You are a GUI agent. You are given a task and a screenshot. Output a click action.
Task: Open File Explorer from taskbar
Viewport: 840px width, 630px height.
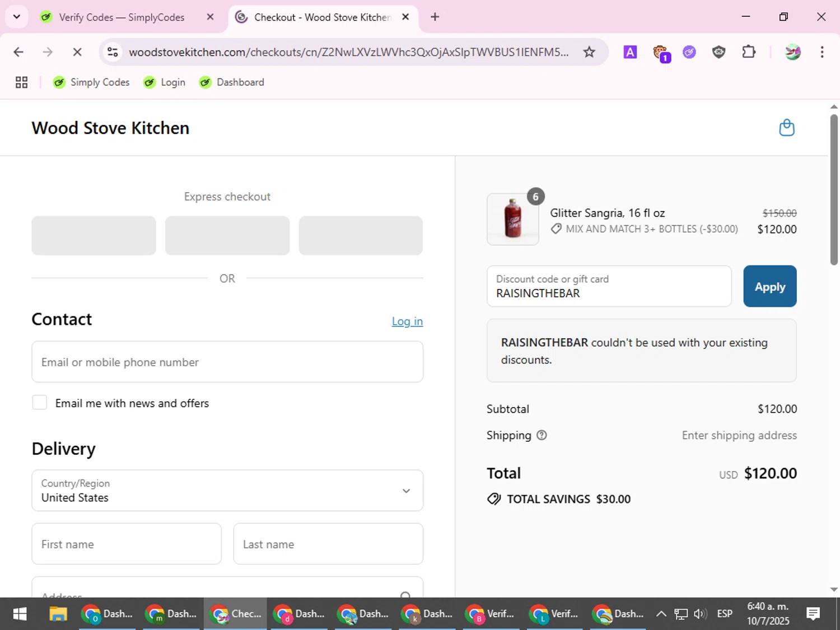pyautogui.click(x=58, y=614)
